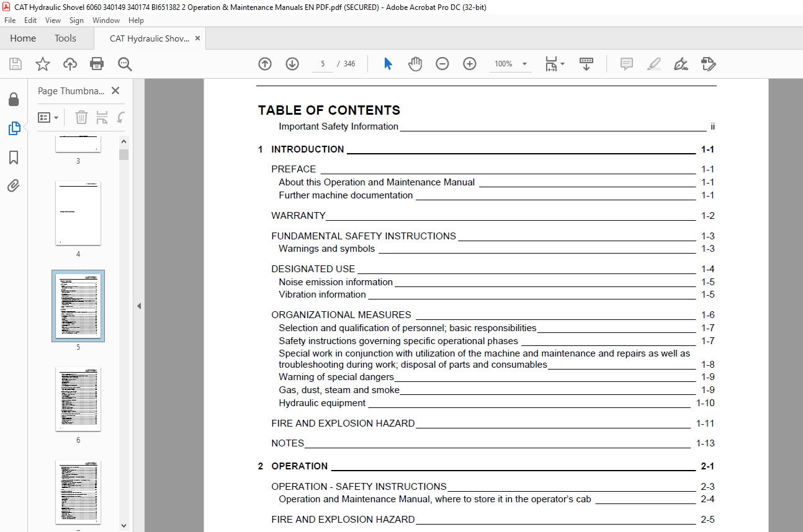Print the document with the printer icon
Screen dimensions: 803x532
97,64
